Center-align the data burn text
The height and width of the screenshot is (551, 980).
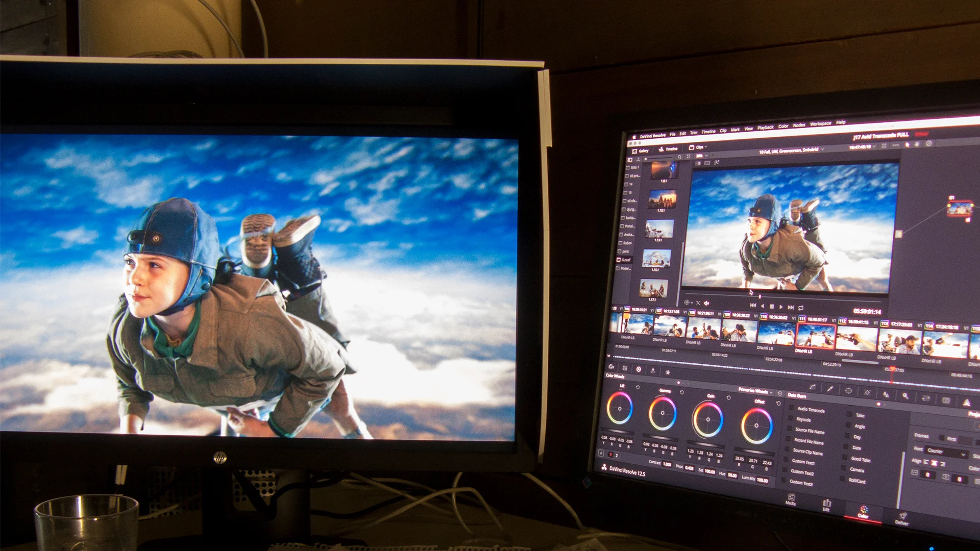(x=935, y=463)
